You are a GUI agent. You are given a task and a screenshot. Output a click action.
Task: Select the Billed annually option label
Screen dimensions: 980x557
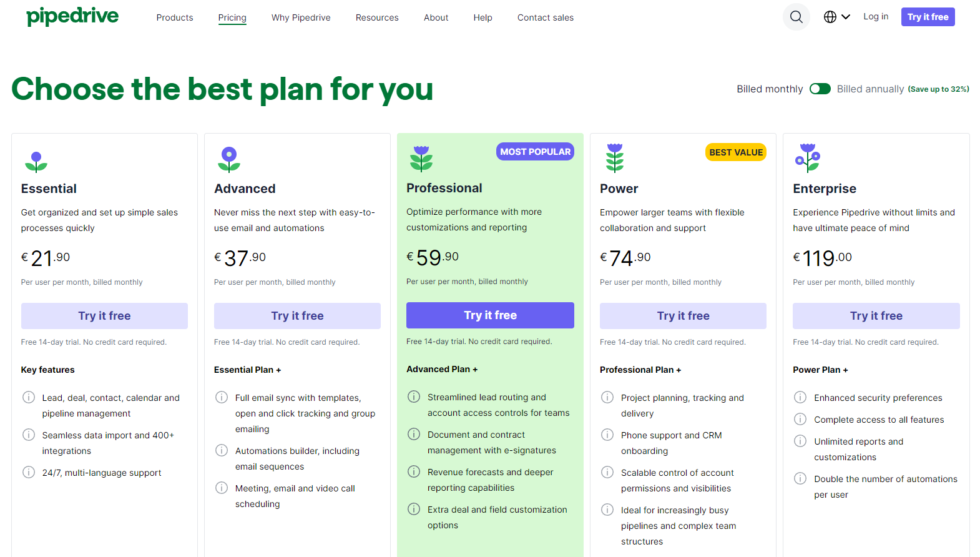tap(870, 89)
